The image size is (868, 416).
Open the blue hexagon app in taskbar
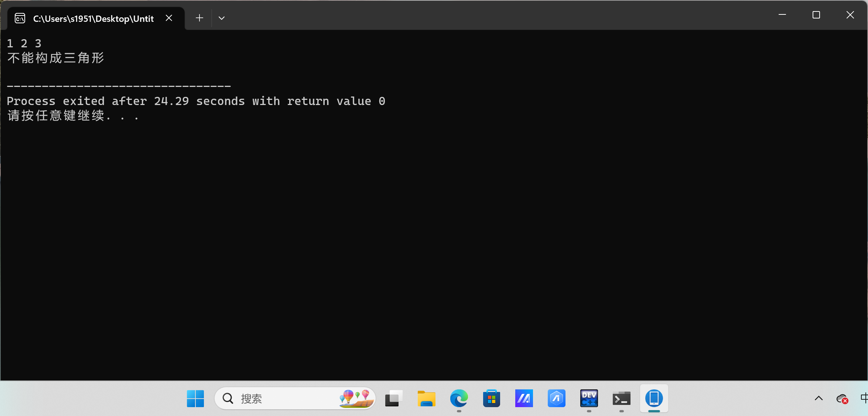tap(556, 398)
